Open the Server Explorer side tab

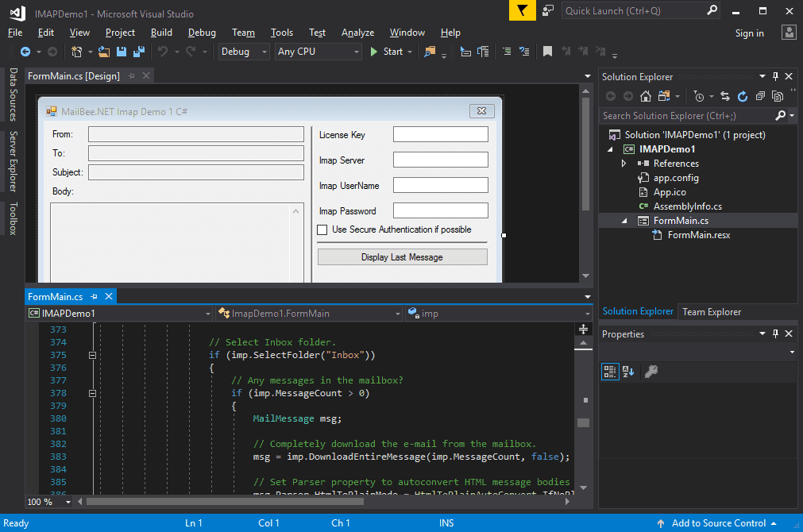coord(14,161)
